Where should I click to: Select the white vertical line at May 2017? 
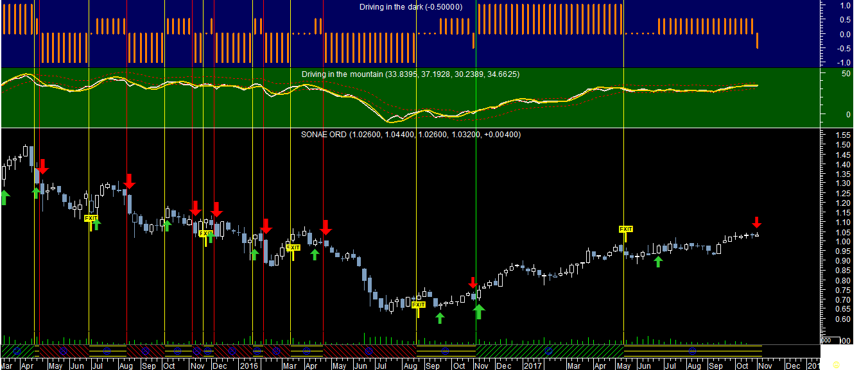click(624, 173)
